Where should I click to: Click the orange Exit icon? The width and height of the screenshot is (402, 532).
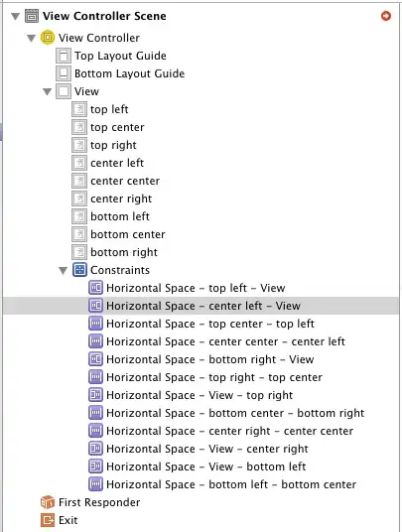[48, 520]
